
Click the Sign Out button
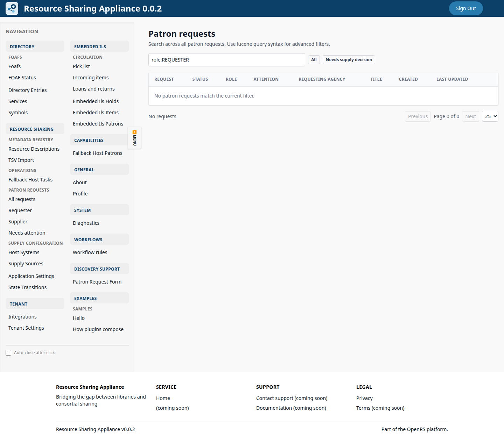click(466, 8)
